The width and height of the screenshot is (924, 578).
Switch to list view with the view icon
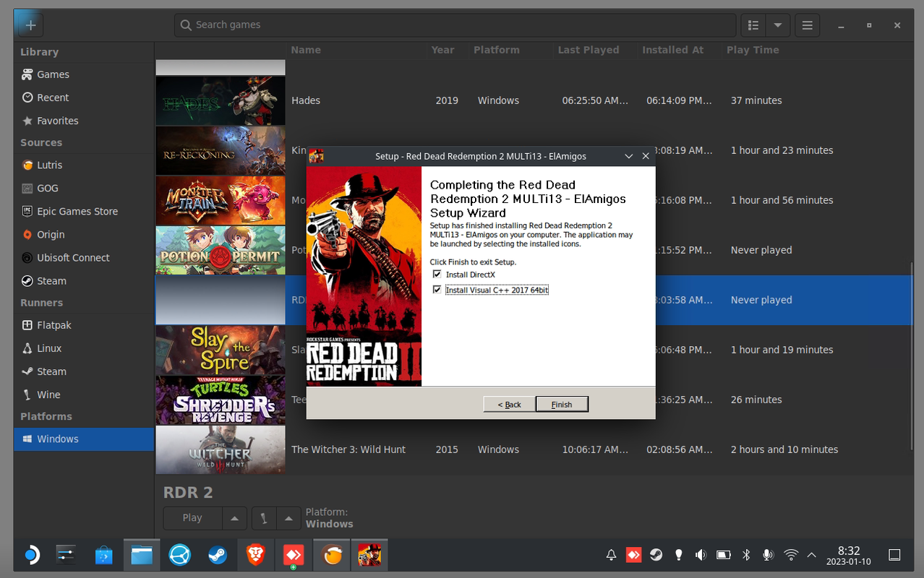(753, 25)
